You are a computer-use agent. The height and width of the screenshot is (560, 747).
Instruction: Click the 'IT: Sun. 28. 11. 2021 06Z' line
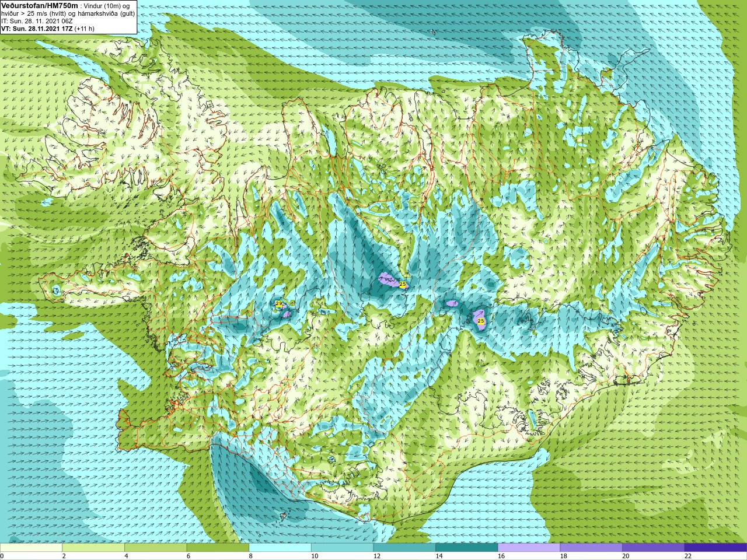pos(37,21)
